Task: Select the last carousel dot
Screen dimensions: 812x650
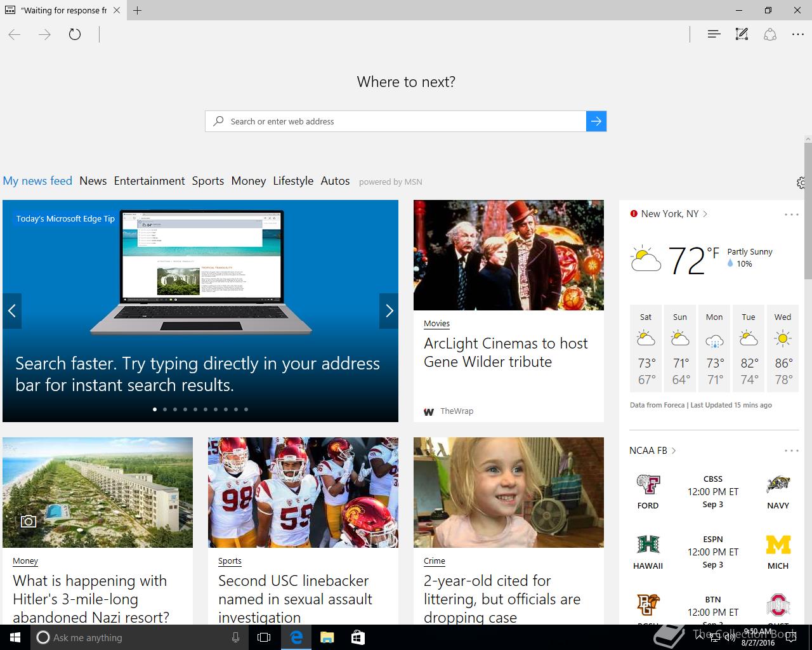Action: point(246,409)
